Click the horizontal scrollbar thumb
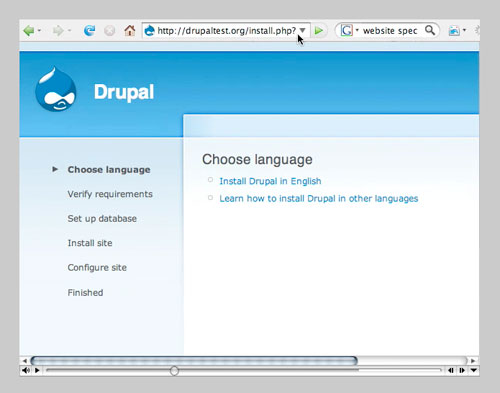 click(194, 361)
